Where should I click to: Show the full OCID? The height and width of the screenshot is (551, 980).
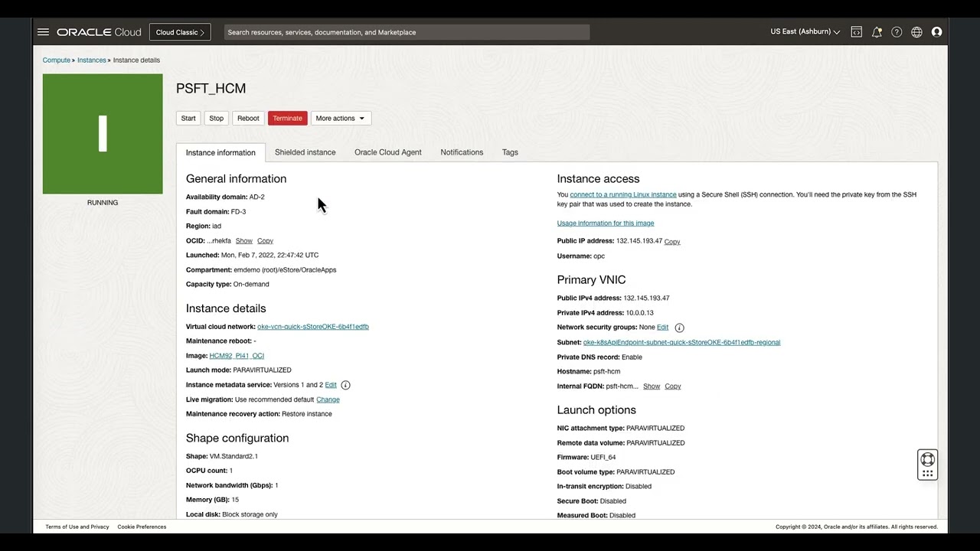coord(243,241)
